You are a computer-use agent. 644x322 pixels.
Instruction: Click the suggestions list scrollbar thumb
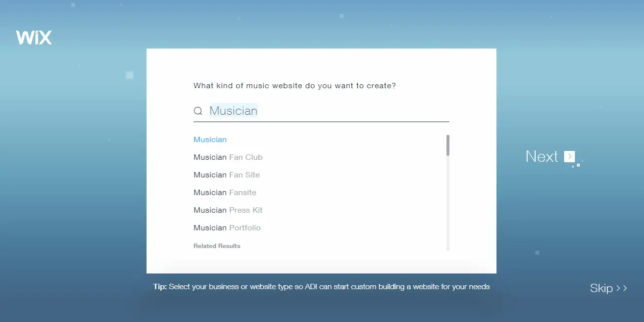448,145
